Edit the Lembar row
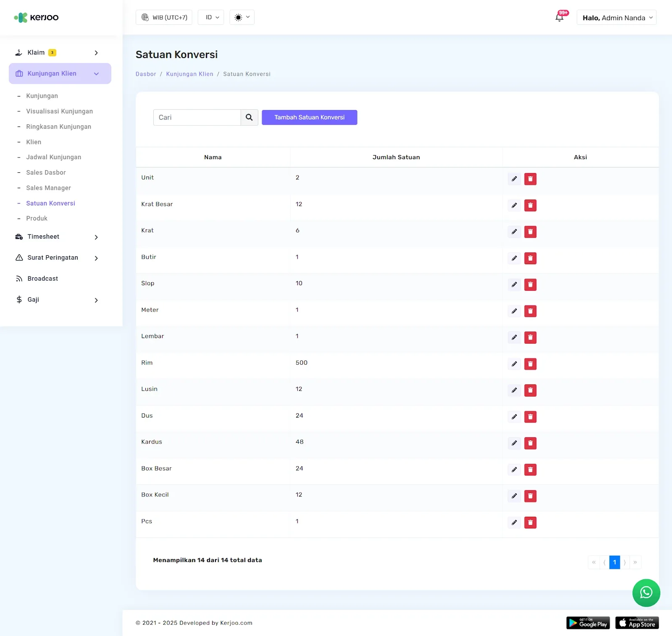This screenshot has height=636, width=672. (514, 337)
